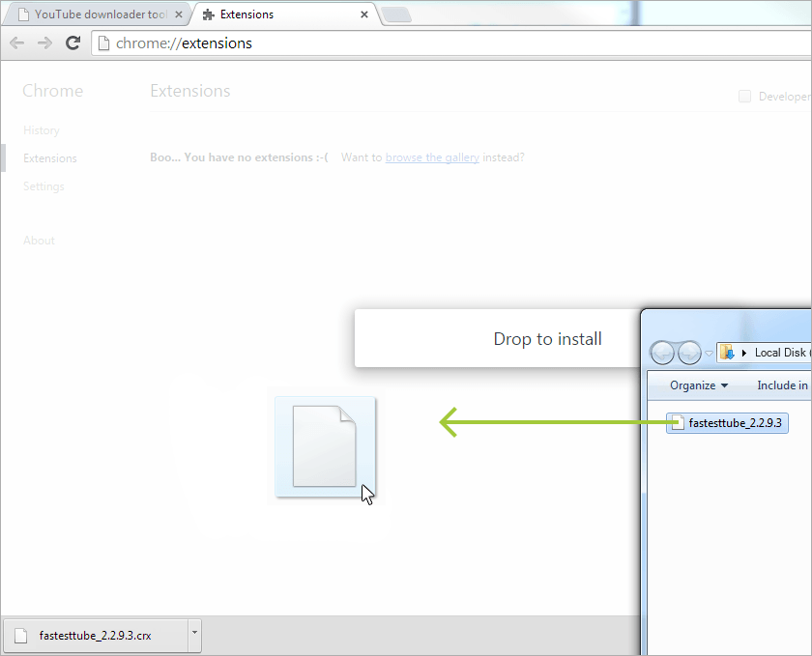Click the downloaded fastesttube_2.2.9.3.crx item
812x656 pixels.
point(96,636)
